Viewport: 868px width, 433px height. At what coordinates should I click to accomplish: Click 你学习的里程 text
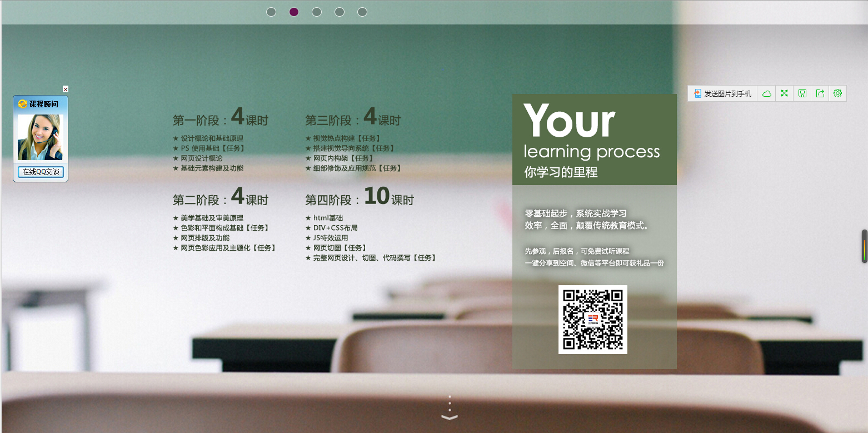tap(561, 172)
